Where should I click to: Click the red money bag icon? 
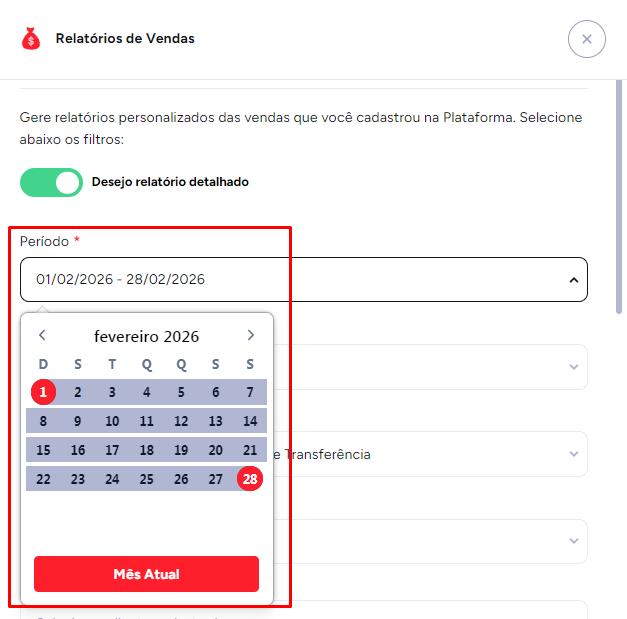pyautogui.click(x=31, y=39)
